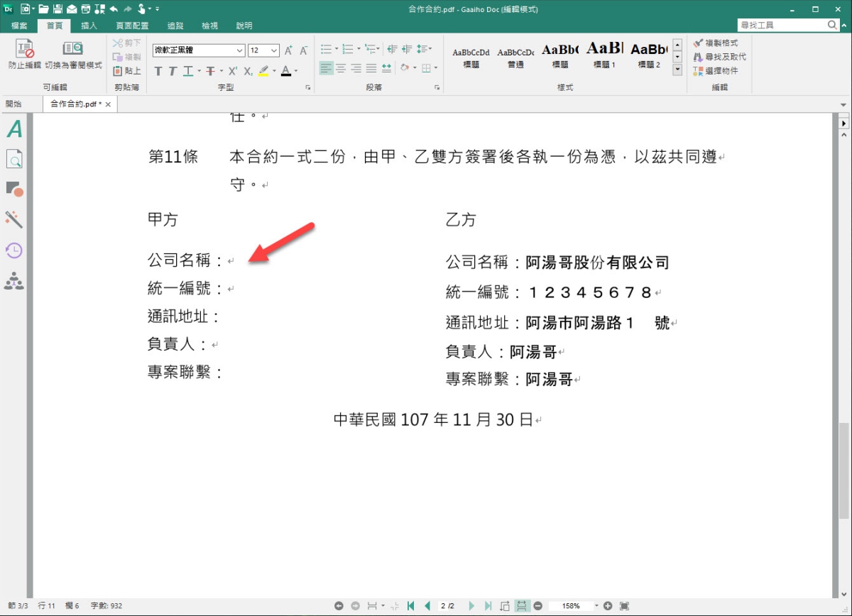Toggle the fit-width view mode button
Screen dimensions: 852x616
pyautogui.click(x=522, y=606)
